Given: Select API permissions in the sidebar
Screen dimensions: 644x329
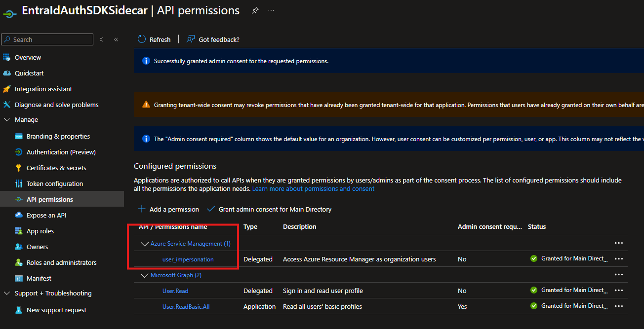Looking at the screenshot, I should point(62,199).
